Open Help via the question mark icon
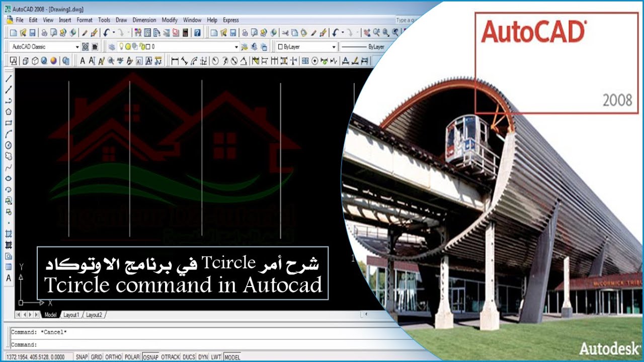Screen dimensions: 644x362 197,33
